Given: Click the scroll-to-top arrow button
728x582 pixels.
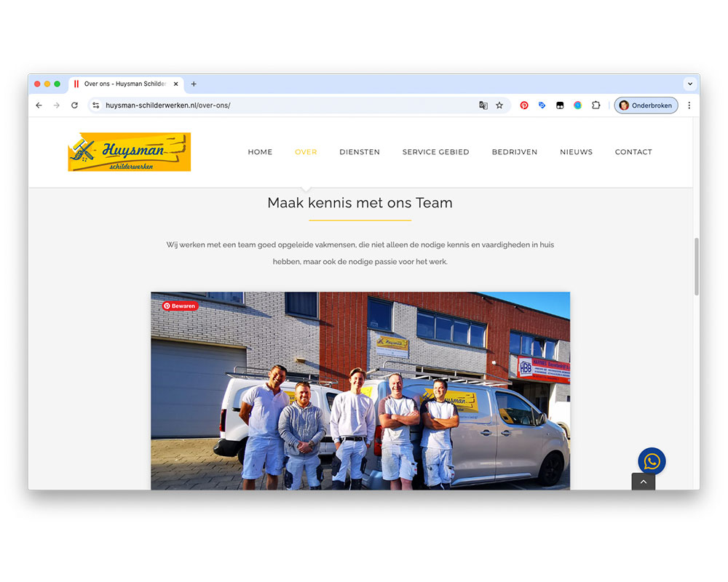Looking at the screenshot, I should click(643, 482).
